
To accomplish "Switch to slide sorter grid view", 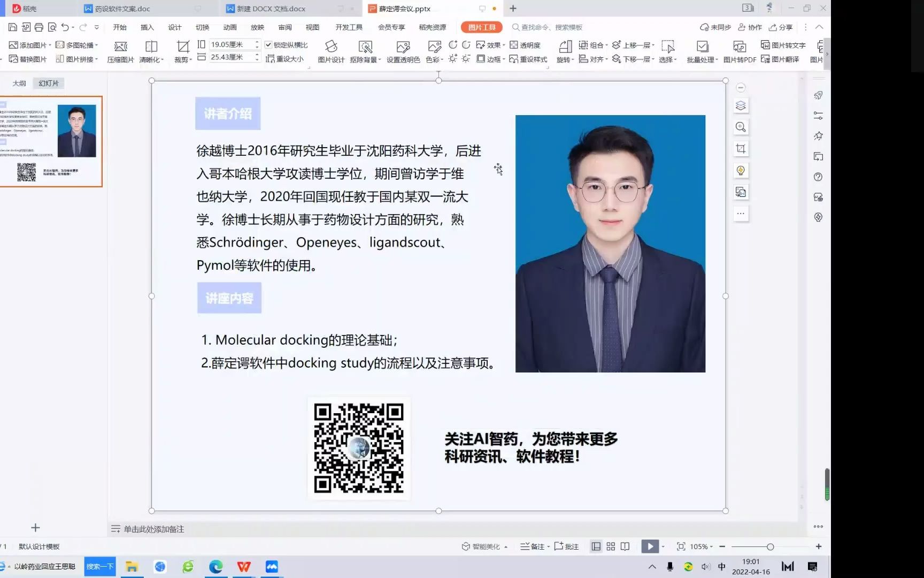I will point(611,546).
